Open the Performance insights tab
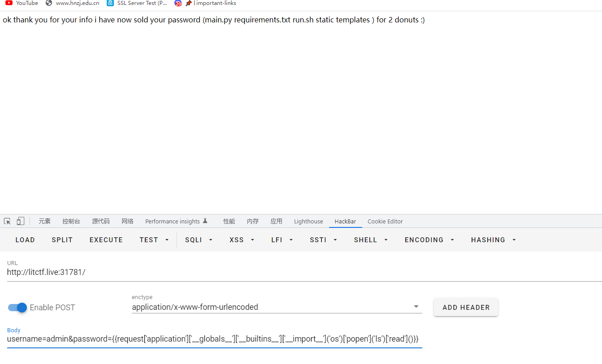This screenshot has height=364, width=602. [177, 221]
